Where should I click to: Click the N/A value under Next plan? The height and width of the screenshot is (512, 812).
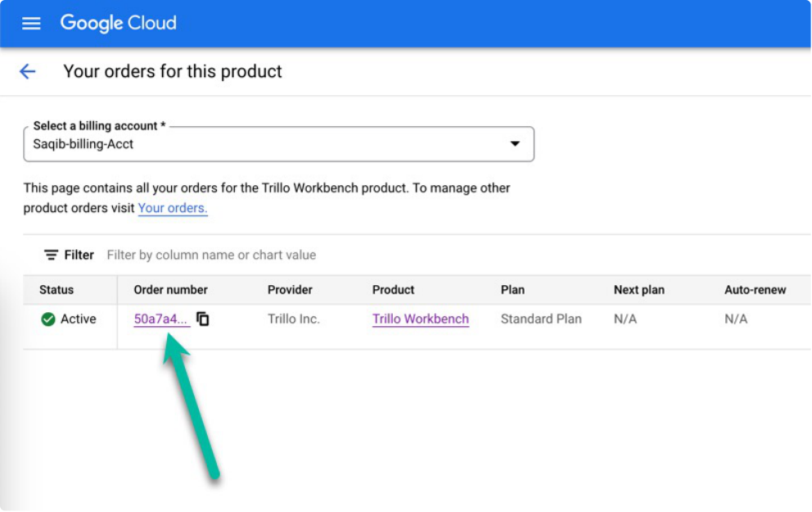(625, 319)
